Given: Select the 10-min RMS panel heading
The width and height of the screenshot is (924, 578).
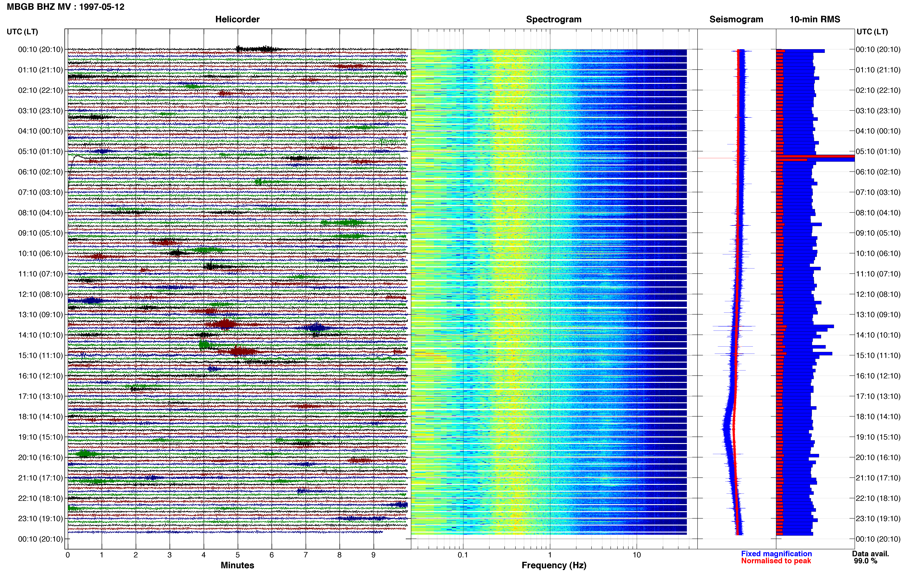Looking at the screenshot, I should 815,20.
